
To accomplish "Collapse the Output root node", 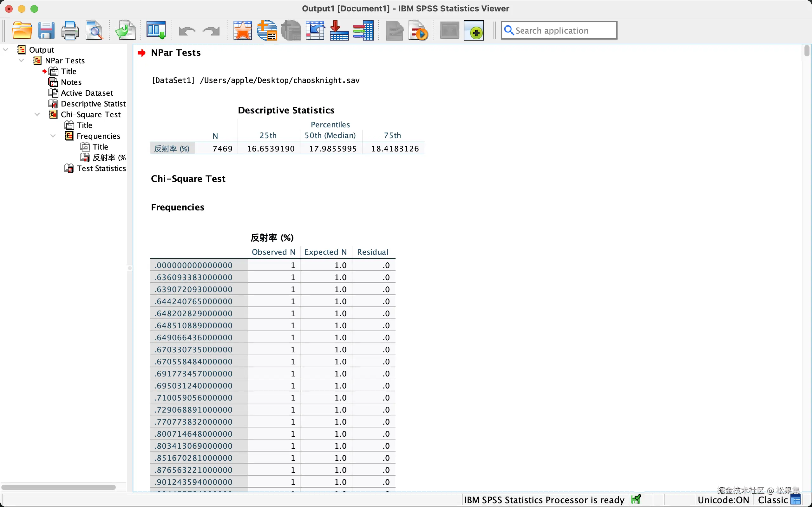I will [x=5, y=50].
